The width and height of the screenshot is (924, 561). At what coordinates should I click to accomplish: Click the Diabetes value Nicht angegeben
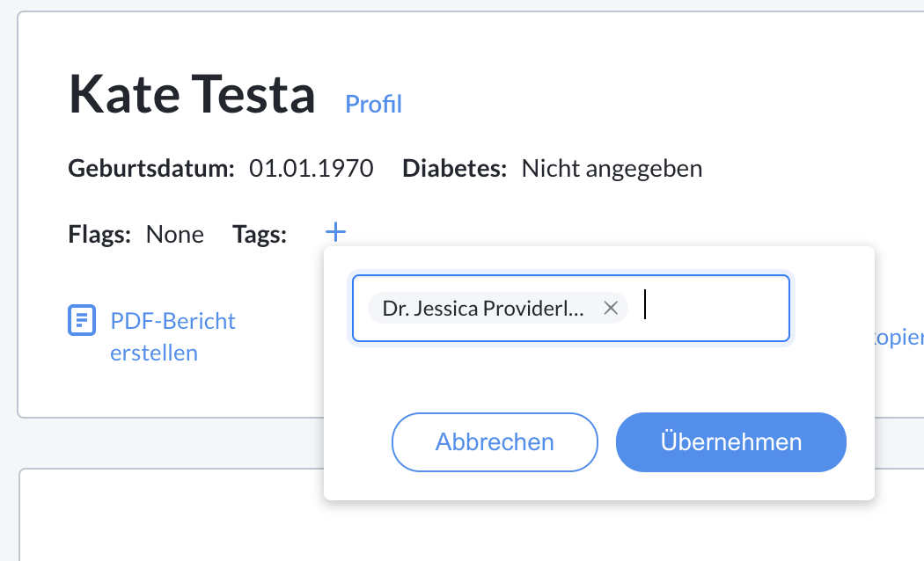tap(612, 169)
